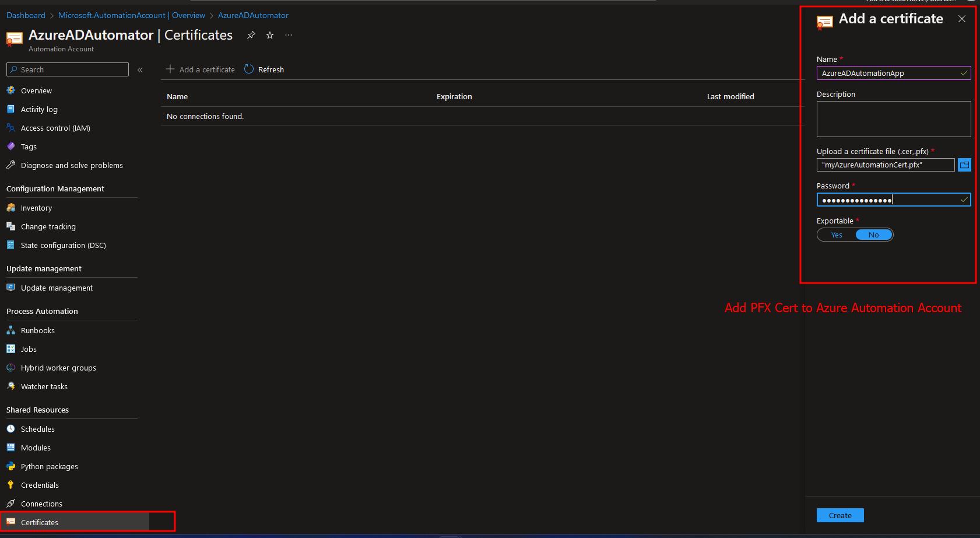This screenshot has height=538, width=980.
Task: Select No on the Exportable toggle
Action: tap(873, 235)
